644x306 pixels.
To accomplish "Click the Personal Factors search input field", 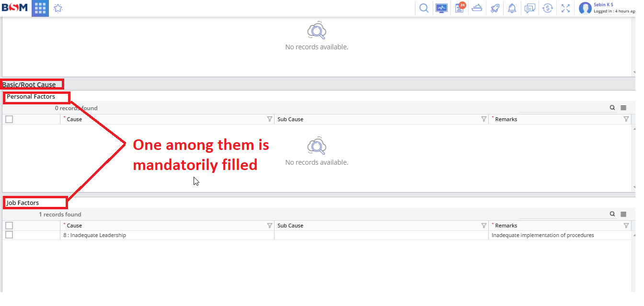I will [x=563, y=108].
